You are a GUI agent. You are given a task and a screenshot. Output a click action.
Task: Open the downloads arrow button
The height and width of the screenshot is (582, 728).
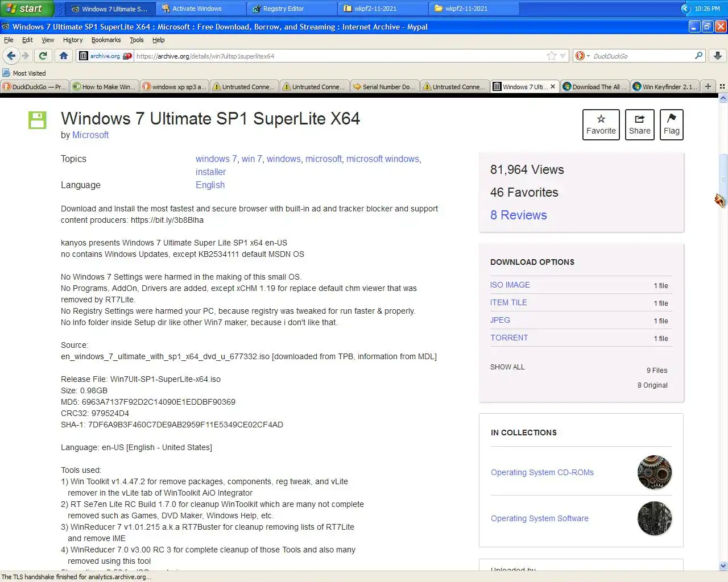pos(718,56)
